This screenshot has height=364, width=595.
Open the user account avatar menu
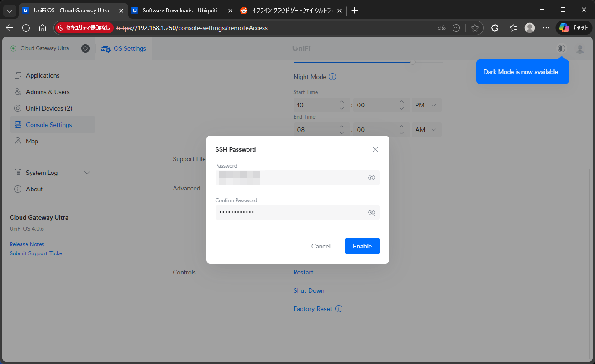pyautogui.click(x=580, y=49)
